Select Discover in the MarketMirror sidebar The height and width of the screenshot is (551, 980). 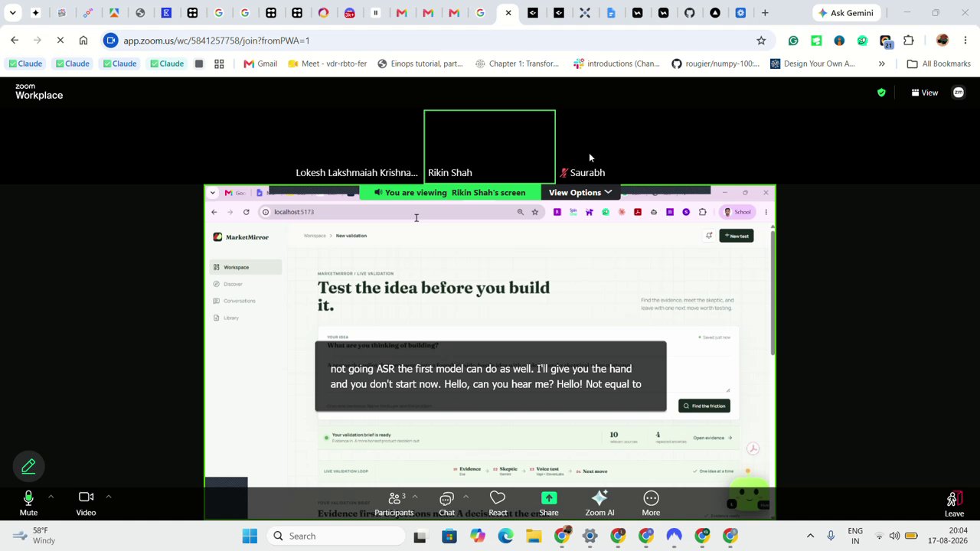246,284
